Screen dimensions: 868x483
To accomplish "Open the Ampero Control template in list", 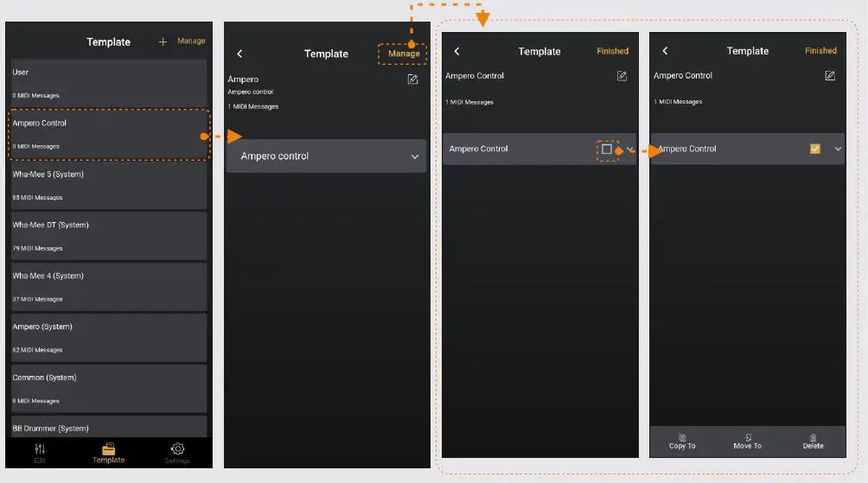I will point(109,135).
